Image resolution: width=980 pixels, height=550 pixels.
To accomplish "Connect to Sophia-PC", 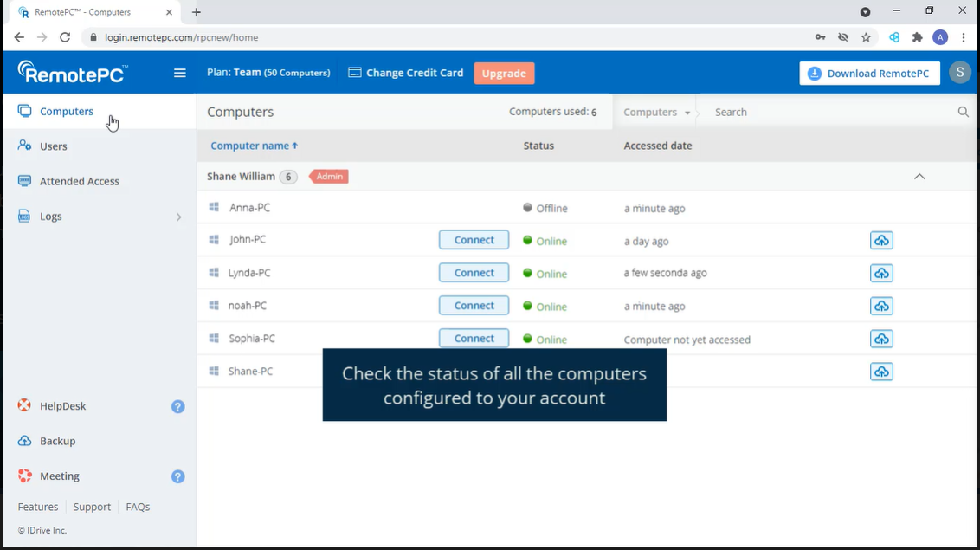I will click(x=474, y=338).
